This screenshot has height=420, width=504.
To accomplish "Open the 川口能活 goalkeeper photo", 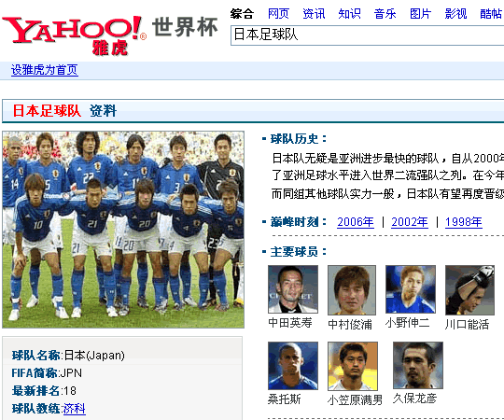I will coord(469,290).
